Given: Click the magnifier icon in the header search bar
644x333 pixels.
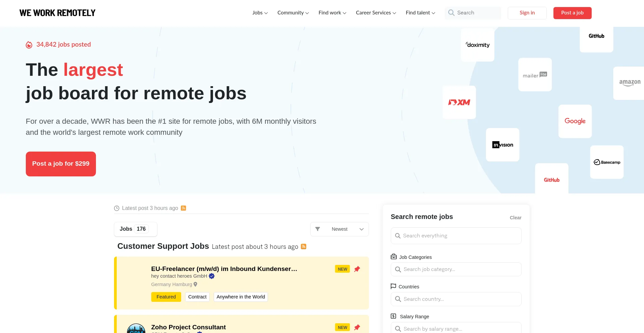Looking at the screenshot, I should click(x=451, y=13).
